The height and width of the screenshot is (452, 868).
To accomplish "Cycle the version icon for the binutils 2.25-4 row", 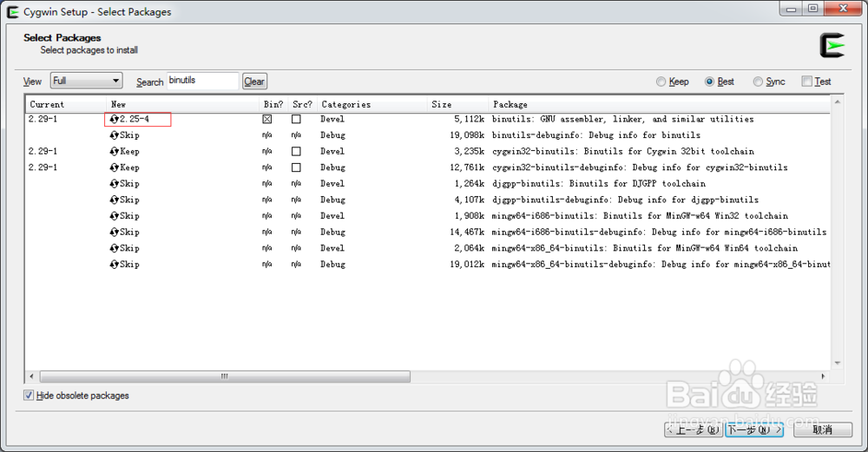I will [114, 119].
